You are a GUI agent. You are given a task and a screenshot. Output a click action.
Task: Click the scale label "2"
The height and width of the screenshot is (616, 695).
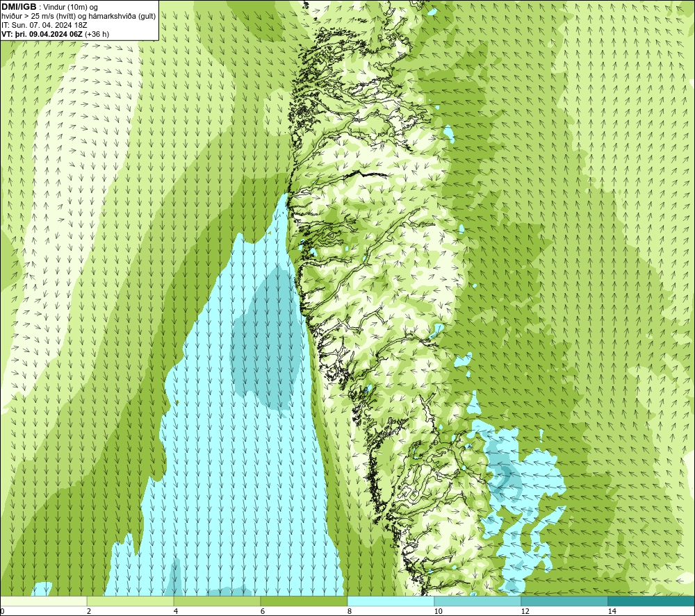click(89, 611)
